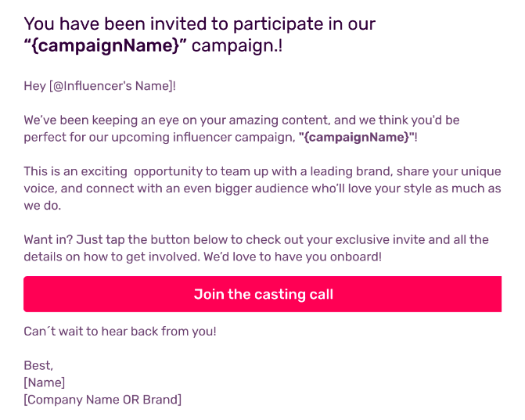Click the phrase 'Want in?'

coord(49,239)
